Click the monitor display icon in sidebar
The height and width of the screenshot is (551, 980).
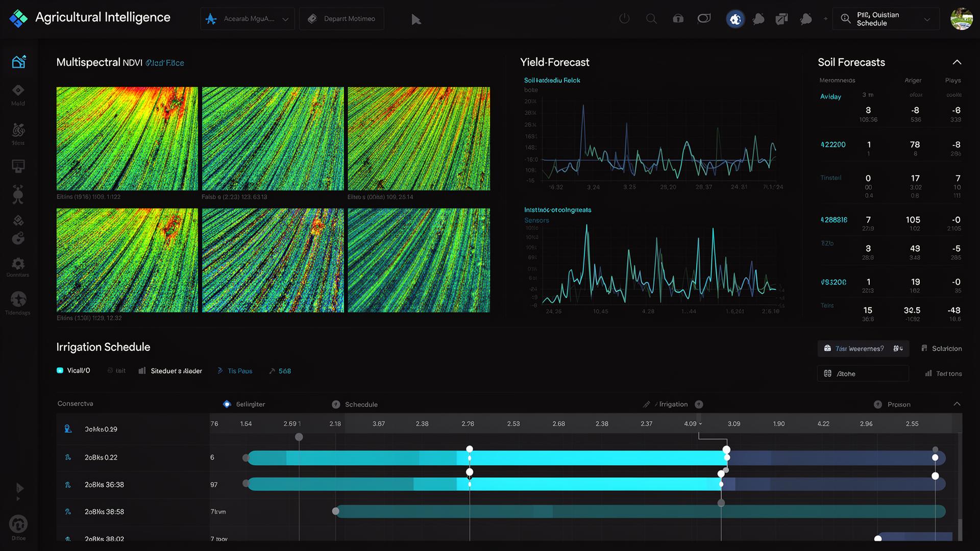tap(18, 166)
